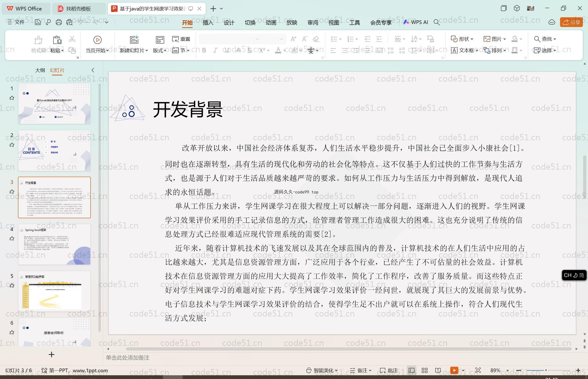This screenshot has width=588, height=379.
Task: Click the Reset (重置) slide button
Action: [x=181, y=39]
